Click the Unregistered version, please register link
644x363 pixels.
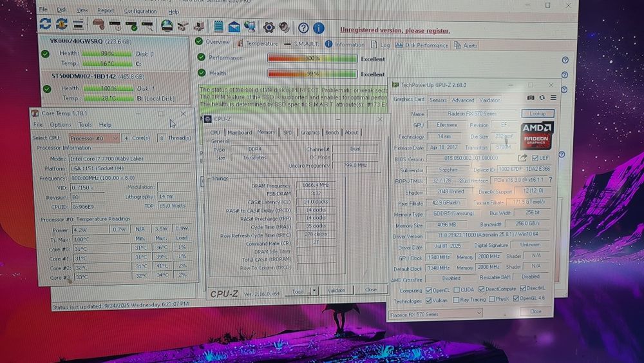[x=395, y=30]
